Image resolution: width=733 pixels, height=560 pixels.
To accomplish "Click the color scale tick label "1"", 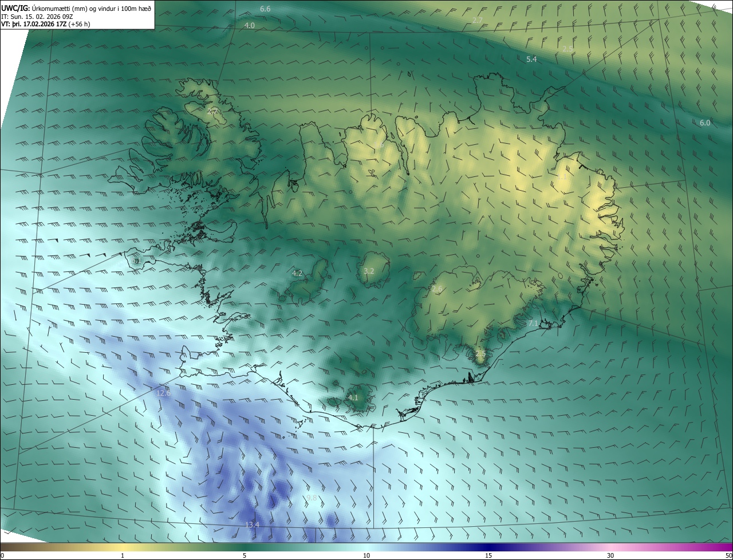I will click(x=123, y=555).
